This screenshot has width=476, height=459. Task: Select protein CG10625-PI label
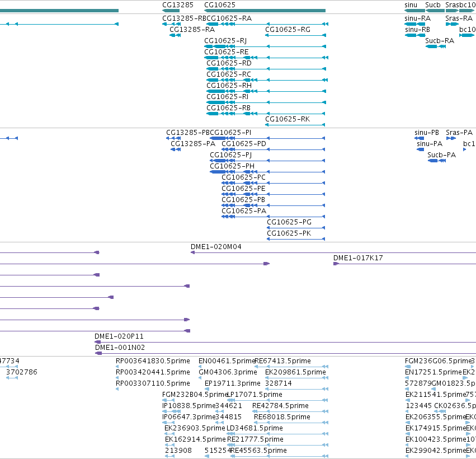pos(230,133)
